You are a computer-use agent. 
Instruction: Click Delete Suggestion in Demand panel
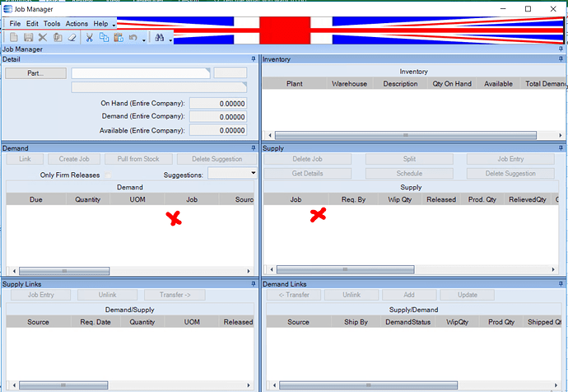pos(216,159)
